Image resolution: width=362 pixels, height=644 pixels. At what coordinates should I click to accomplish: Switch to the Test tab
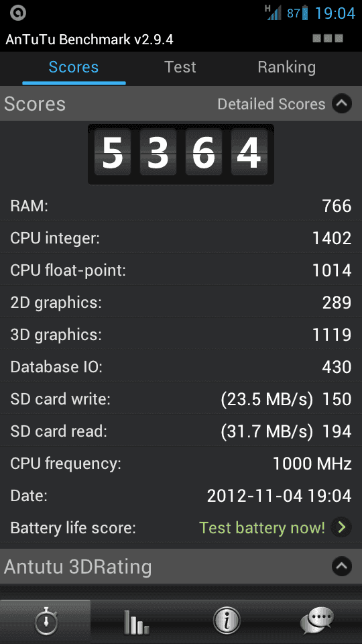[180, 67]
